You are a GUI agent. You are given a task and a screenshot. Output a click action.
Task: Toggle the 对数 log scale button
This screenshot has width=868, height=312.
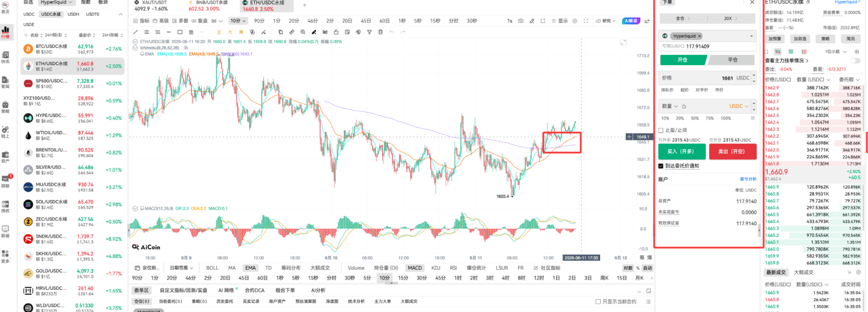tap(628, 268)
